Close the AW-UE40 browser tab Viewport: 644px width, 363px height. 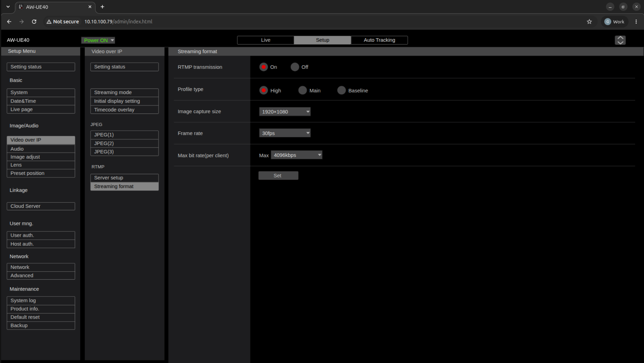90,7
